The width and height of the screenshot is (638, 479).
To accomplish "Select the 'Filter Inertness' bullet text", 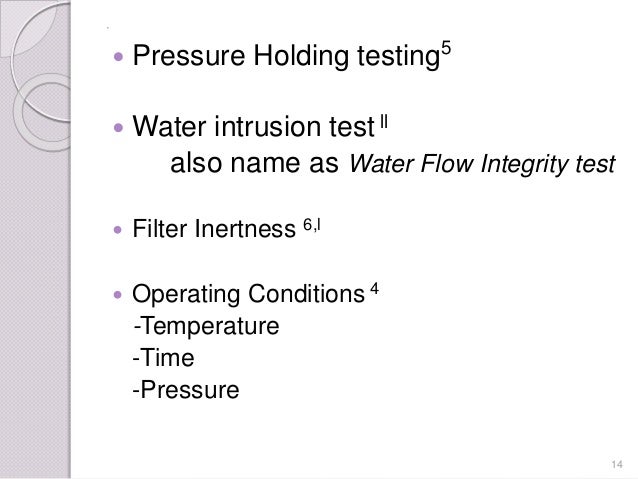I will pyautogui.click(x=214, y=229).
